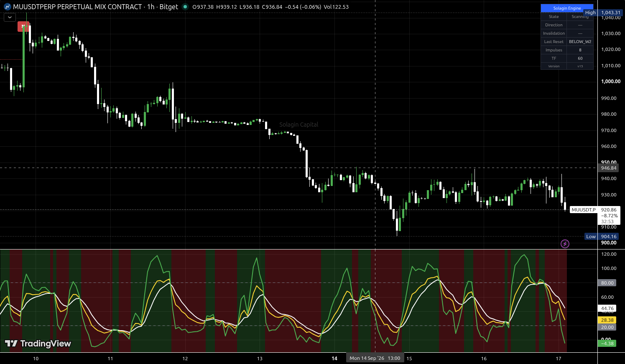Click the −4.38 green indicator value label
Image resolution: width=625 pixels, height=364 pixels.
(607, 344)
